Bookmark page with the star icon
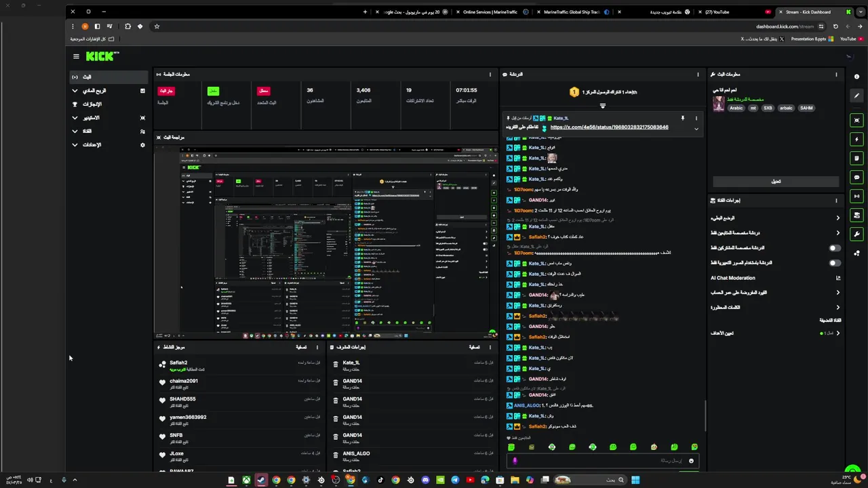The height and width of the screenshot is (488, 868). [157, 26]
